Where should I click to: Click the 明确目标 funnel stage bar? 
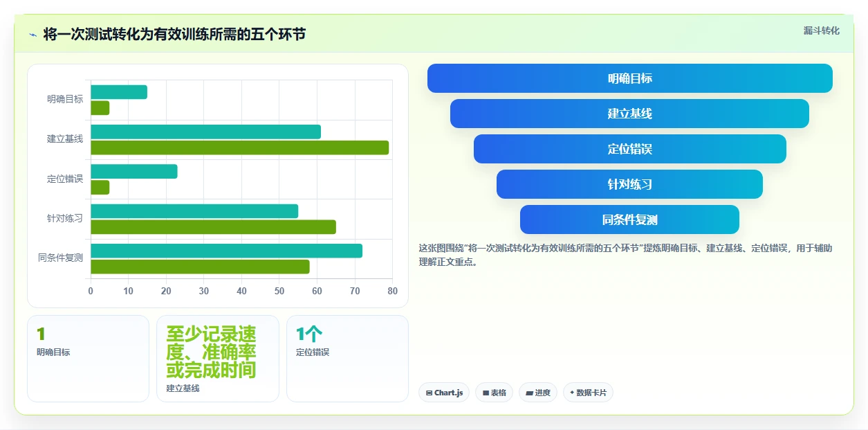(x=630, y=78)
